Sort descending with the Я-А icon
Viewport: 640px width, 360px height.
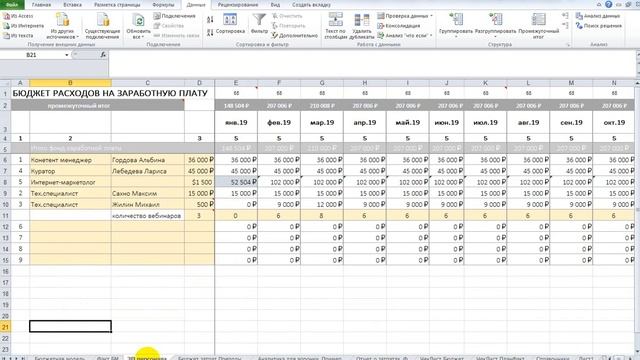tap(210, 32)
